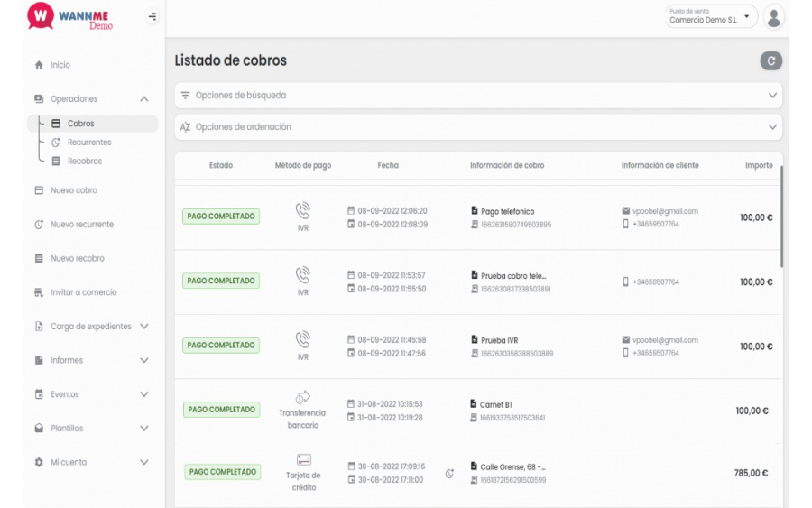Open Nuevo recurrente from sidebar

tap(82, 225)
